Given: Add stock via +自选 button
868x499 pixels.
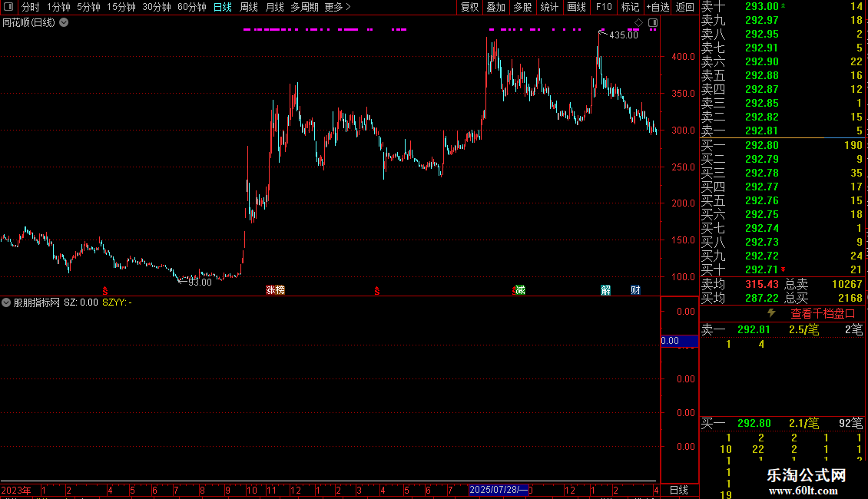Looking at the screenshot, I should tap(658, 7).
